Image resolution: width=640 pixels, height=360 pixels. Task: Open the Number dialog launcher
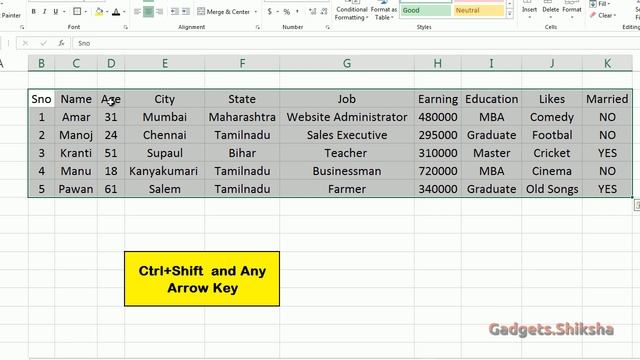point(328,27)
